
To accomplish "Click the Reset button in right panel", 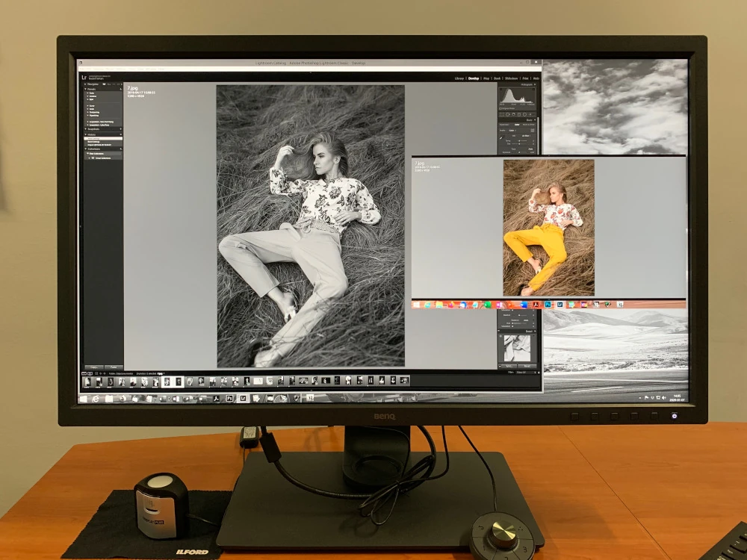I will 527,366.
